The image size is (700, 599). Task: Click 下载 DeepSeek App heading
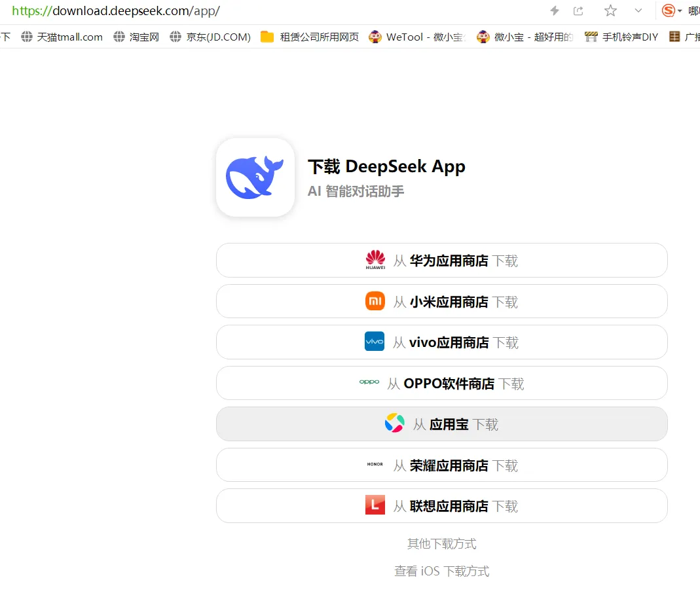(x=386, y=166)
